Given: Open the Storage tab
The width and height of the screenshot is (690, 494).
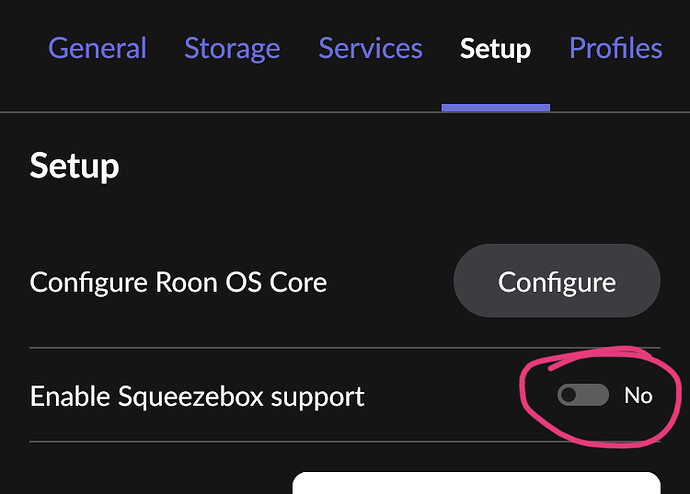Looking at the screenshot, I should pos(232,48).
